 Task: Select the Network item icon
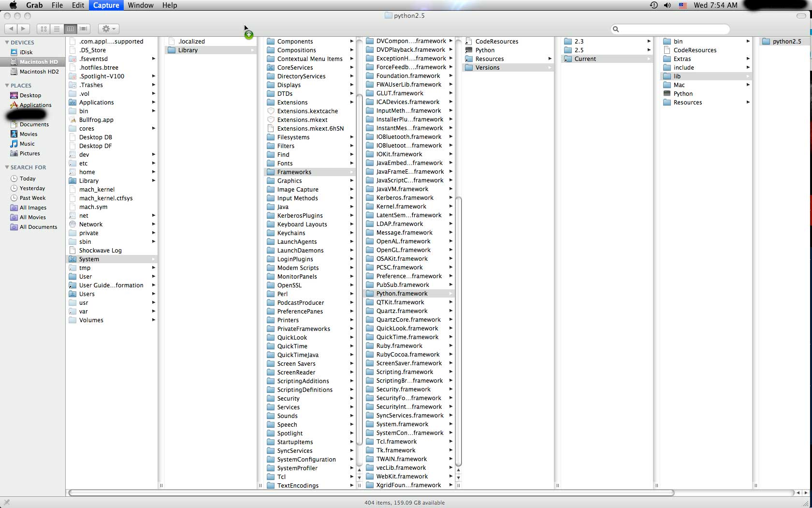(x=72, y=224)
